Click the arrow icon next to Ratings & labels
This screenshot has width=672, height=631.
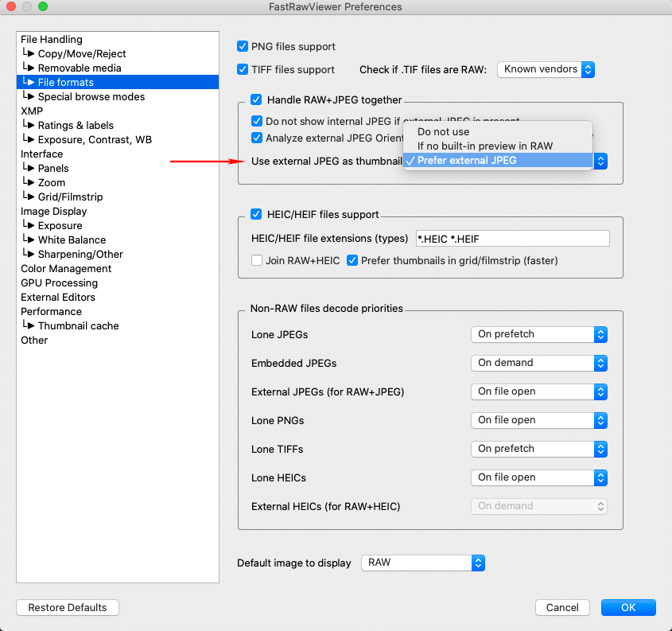click(29, 126)
